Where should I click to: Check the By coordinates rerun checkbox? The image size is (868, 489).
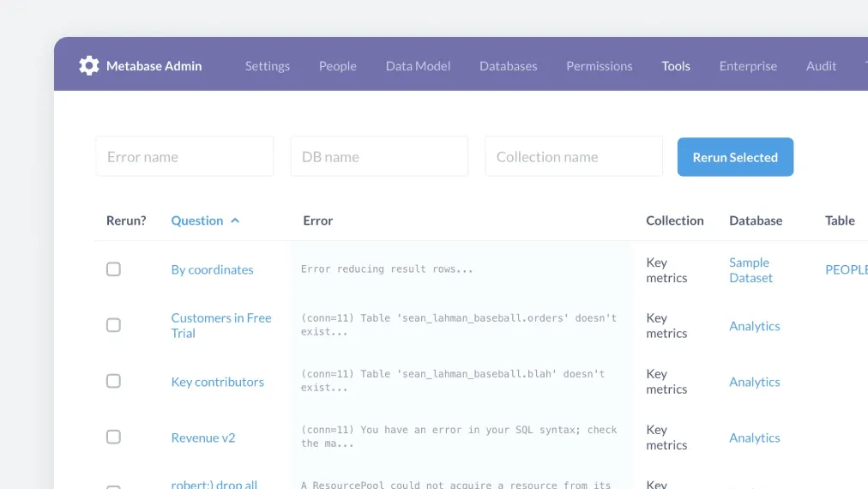[x=113, y=269]
